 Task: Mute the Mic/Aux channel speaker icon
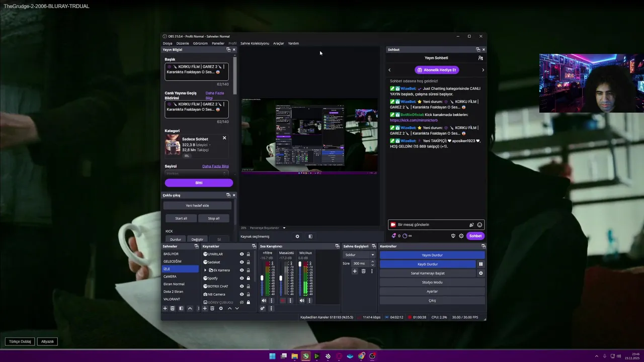[302, 301]
